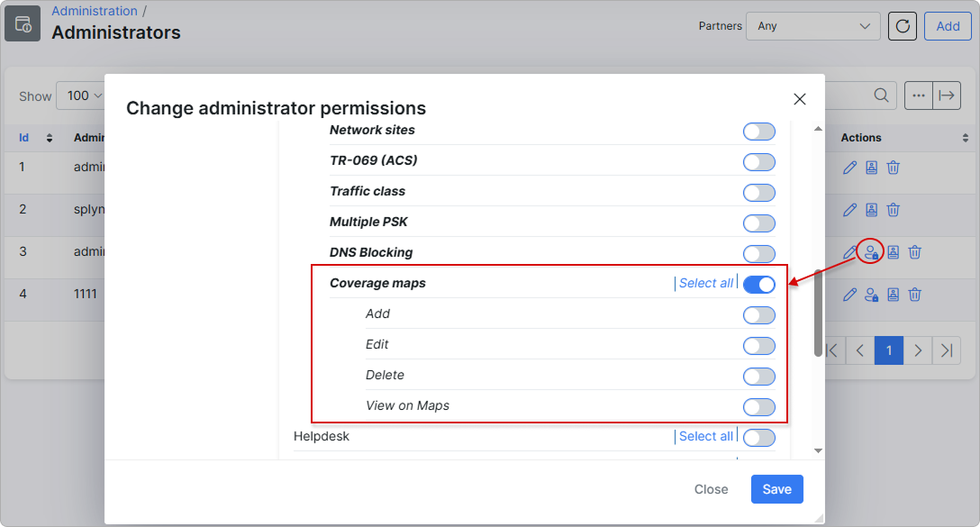Image resolution: width=980 pixels, height=527 pixels.
Task: Close the permissions dialog with the X
Action: pyautogui.click(x=799, y=99)
